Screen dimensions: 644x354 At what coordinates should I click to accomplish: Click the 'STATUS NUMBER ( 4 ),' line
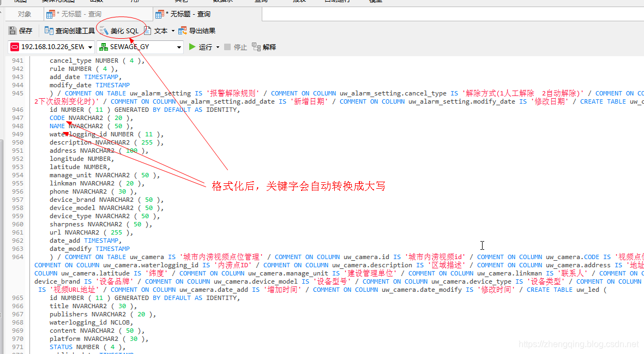click(88, 347)
